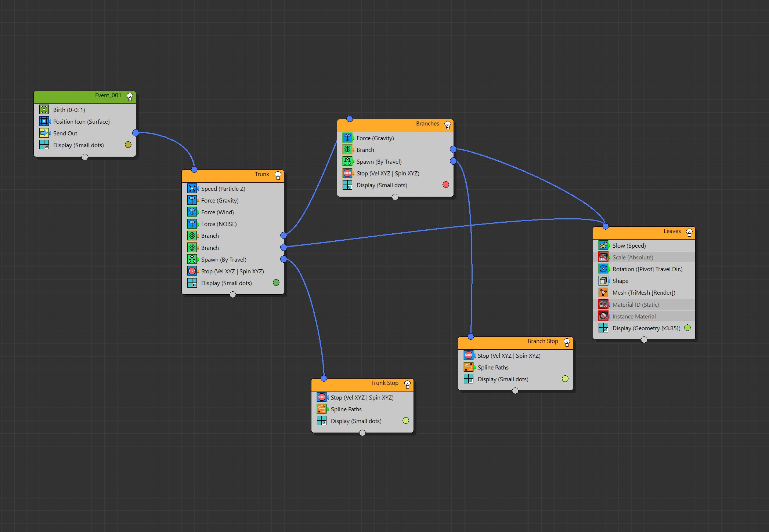Click the bottom output connector of Trunk event
This screenshot has width=769, height=532.
click(x=233, y=295)
